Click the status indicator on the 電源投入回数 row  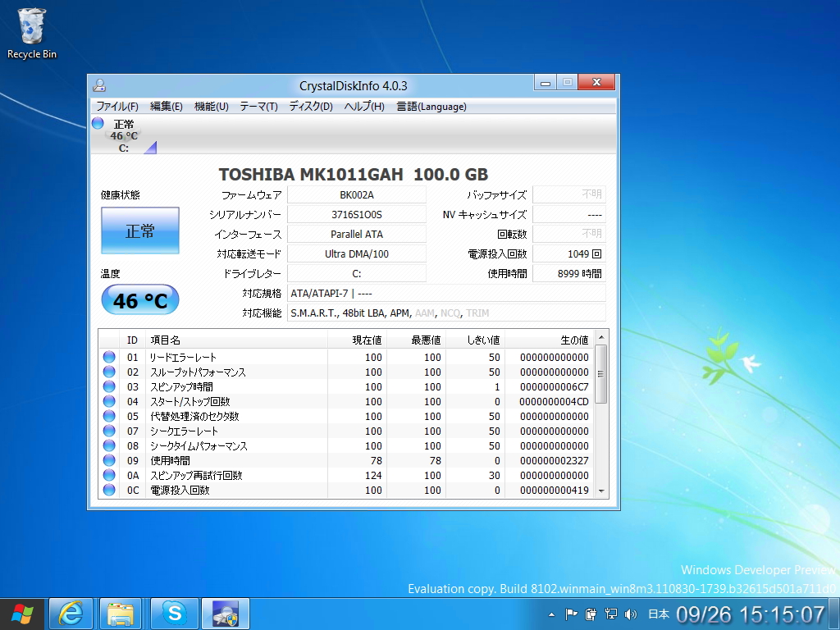[109, 490]
